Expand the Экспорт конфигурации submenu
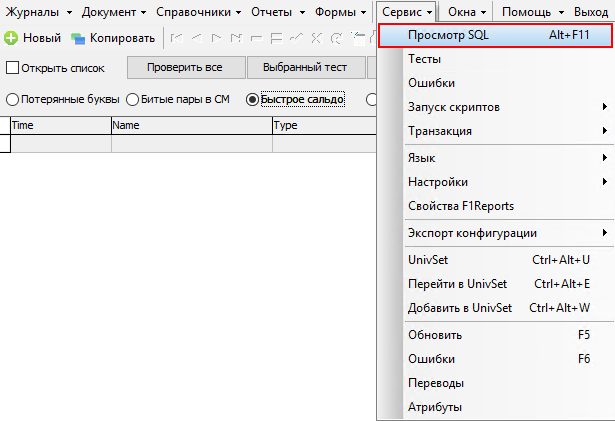 click(x=508, y=233)
